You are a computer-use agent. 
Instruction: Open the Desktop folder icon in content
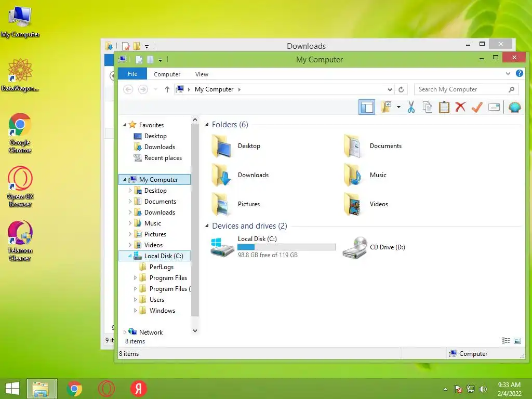coord(221,146)
